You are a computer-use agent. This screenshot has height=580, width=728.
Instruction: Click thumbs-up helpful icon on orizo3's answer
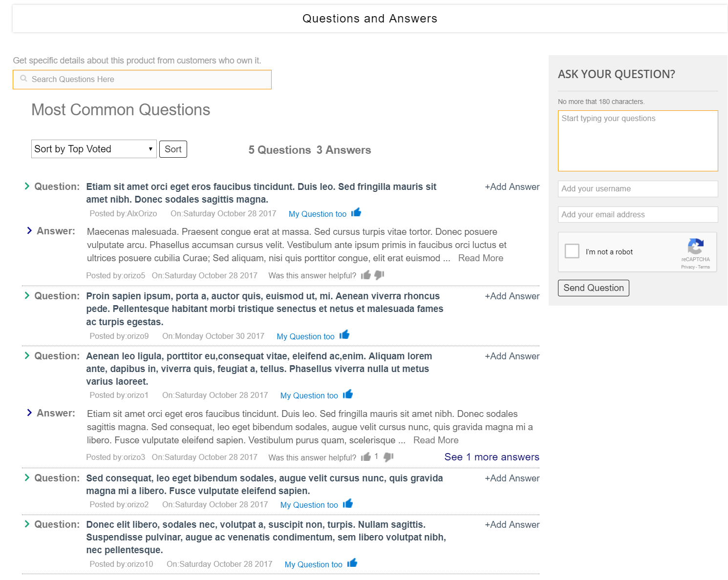[x=365, y=457]
